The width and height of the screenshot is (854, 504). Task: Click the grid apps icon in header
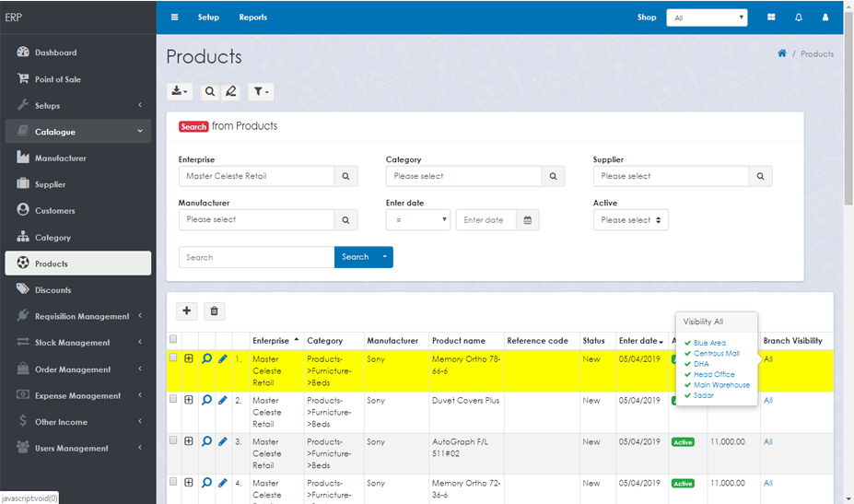click(770, 18)
